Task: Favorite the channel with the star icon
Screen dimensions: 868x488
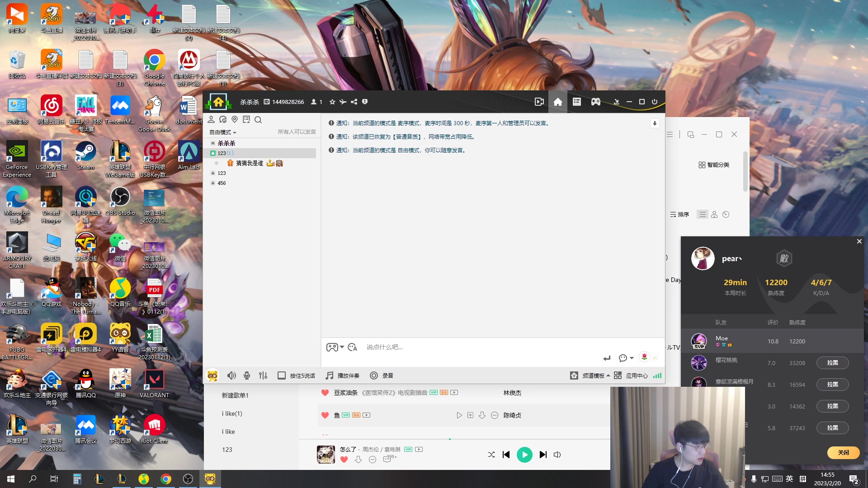Action: tap(332, 102)
